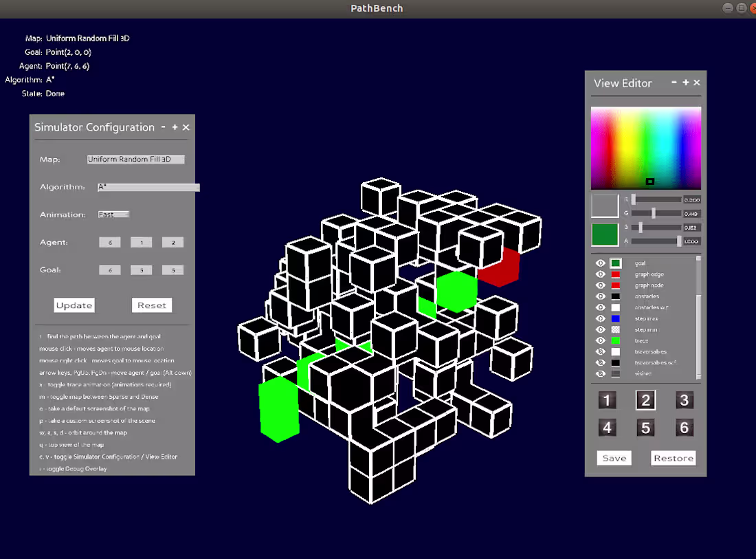
Task: Click the first Agent coordinate field
Action: click(110, 242)
